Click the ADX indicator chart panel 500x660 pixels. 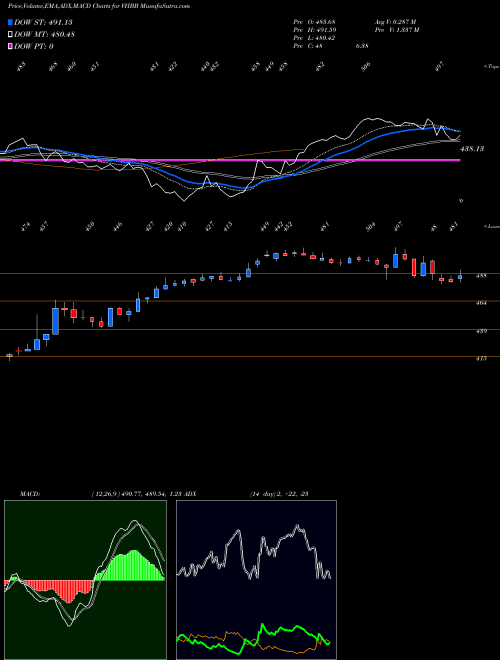[256, 580]
